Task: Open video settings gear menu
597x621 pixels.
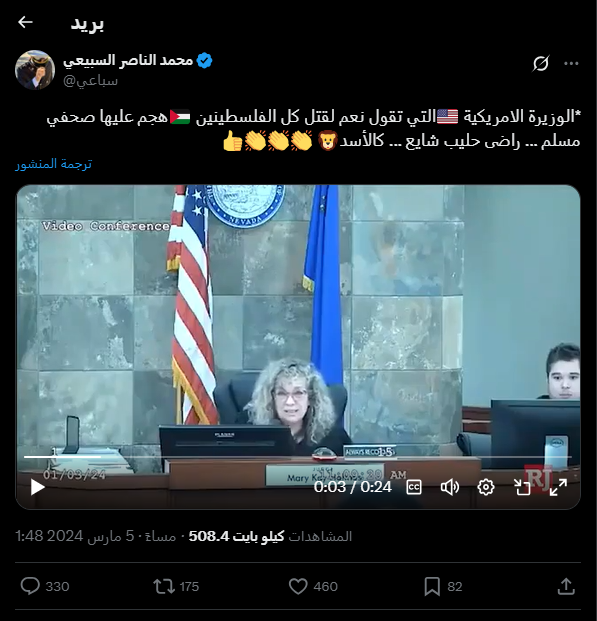Action: click(486, 487)
